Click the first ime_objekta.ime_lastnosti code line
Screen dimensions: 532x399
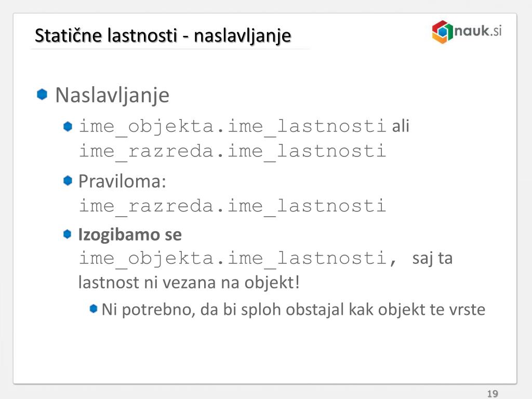coord(232,127)
